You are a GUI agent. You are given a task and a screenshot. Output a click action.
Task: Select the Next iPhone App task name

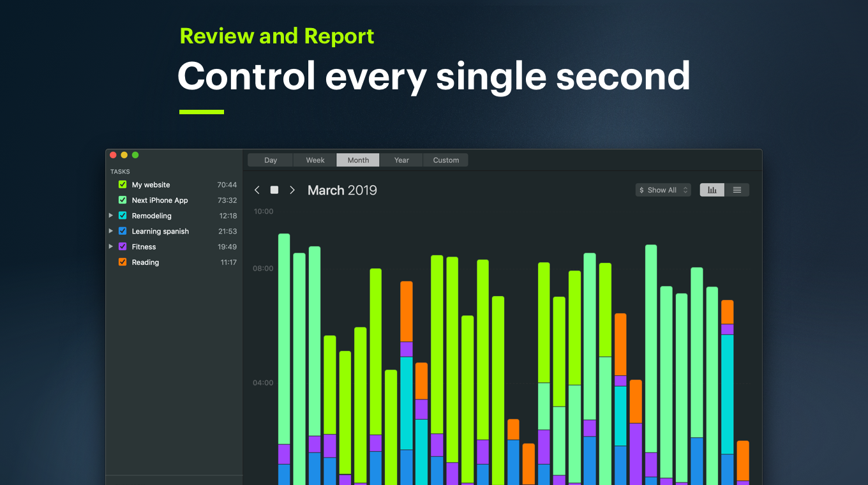point(160,200)
